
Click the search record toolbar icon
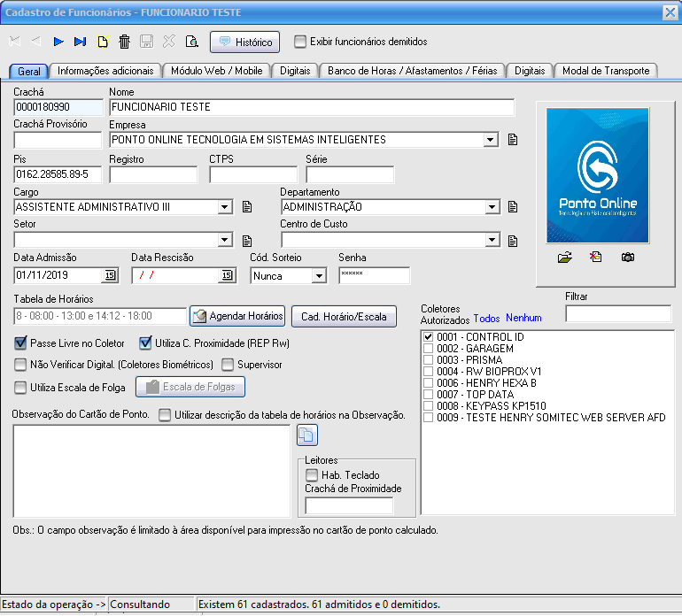point(192,42)
